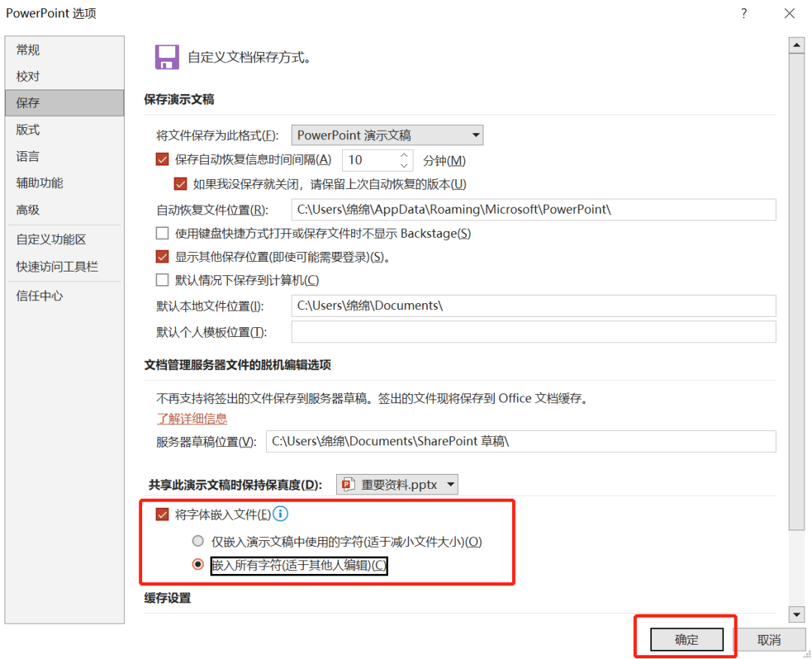Image resolution: width=812 pixels, height=659 pixels.
Task: Uncheck 显示其他保存位置 checkbox
Action: 162,257
